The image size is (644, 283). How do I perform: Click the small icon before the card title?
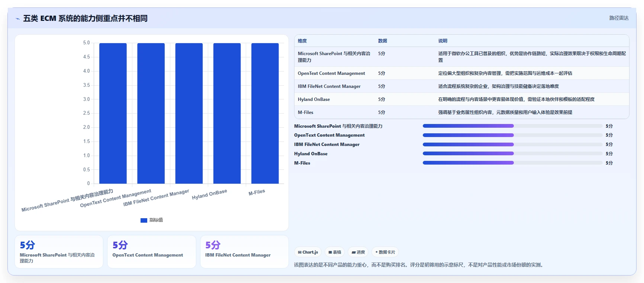(x=17, y=19)
